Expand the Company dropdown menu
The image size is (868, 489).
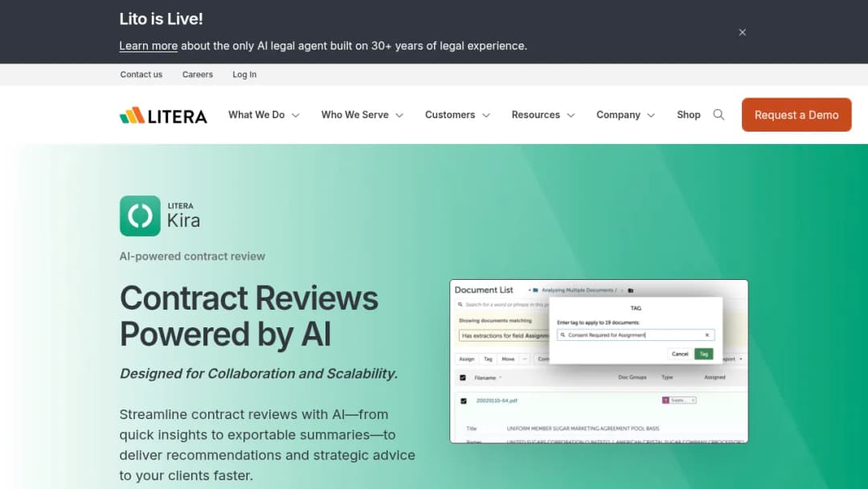625,115
